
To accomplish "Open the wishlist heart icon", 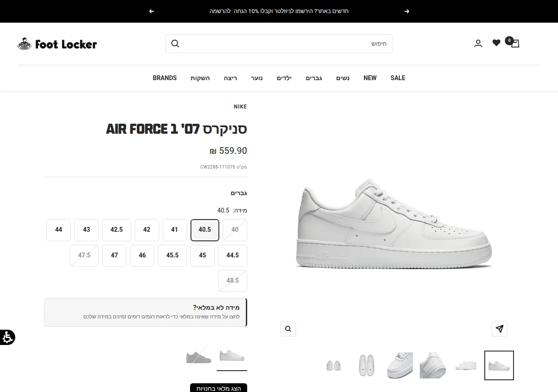I will click(497, 43).
